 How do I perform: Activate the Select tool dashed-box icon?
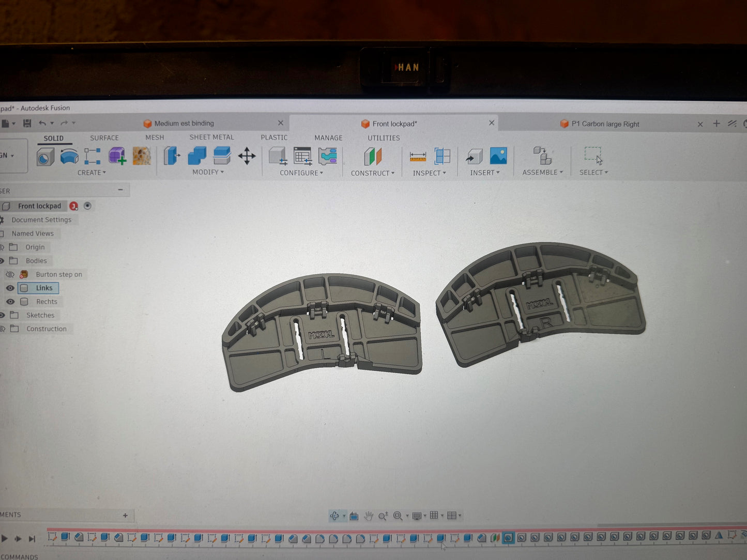click(593, 155)
